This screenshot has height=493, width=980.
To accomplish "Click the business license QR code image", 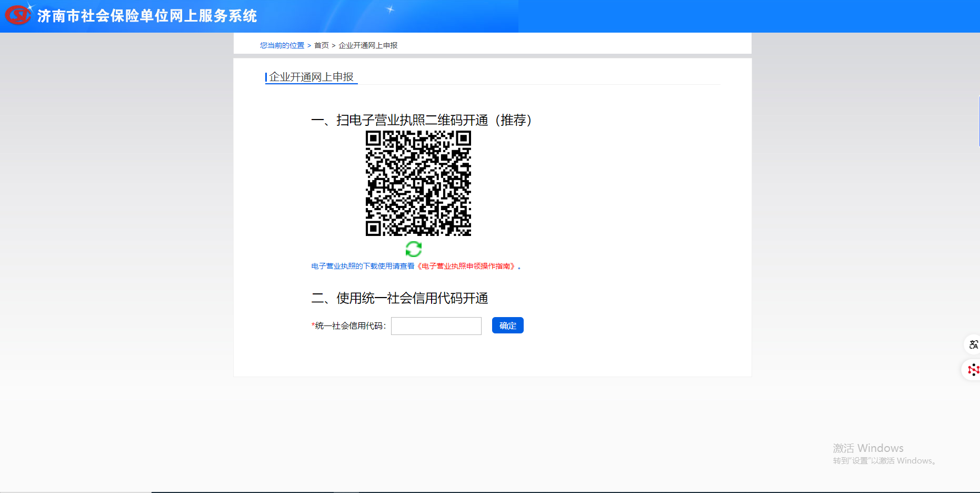I will (418, 183).
